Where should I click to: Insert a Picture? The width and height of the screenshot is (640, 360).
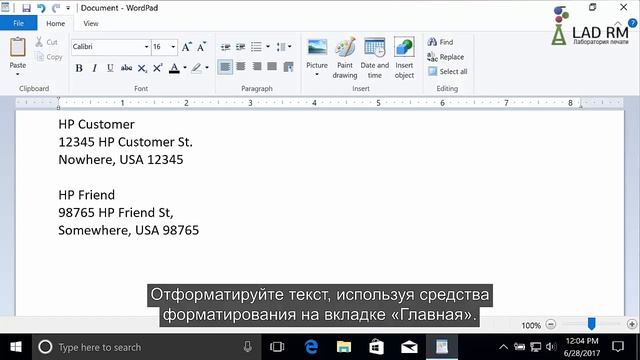click(x=317, y=53)
